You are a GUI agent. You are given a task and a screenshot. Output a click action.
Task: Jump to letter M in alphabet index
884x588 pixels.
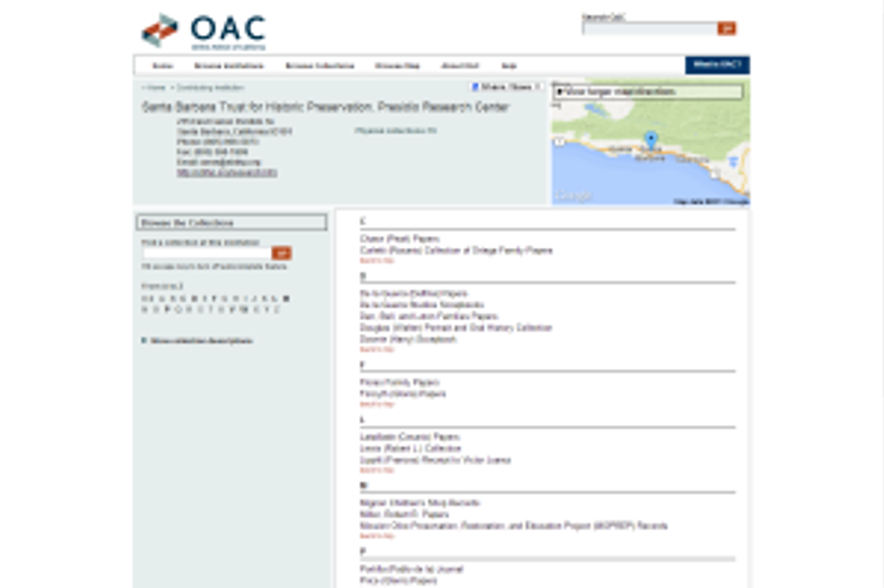[x=286, y=299]
